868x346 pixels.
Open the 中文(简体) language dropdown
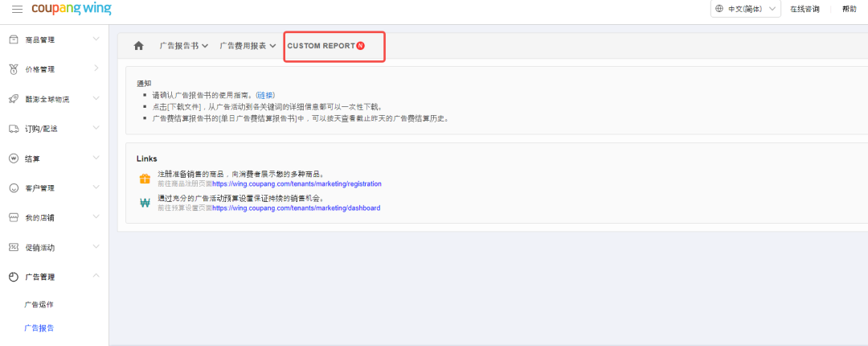coord(746,9)
